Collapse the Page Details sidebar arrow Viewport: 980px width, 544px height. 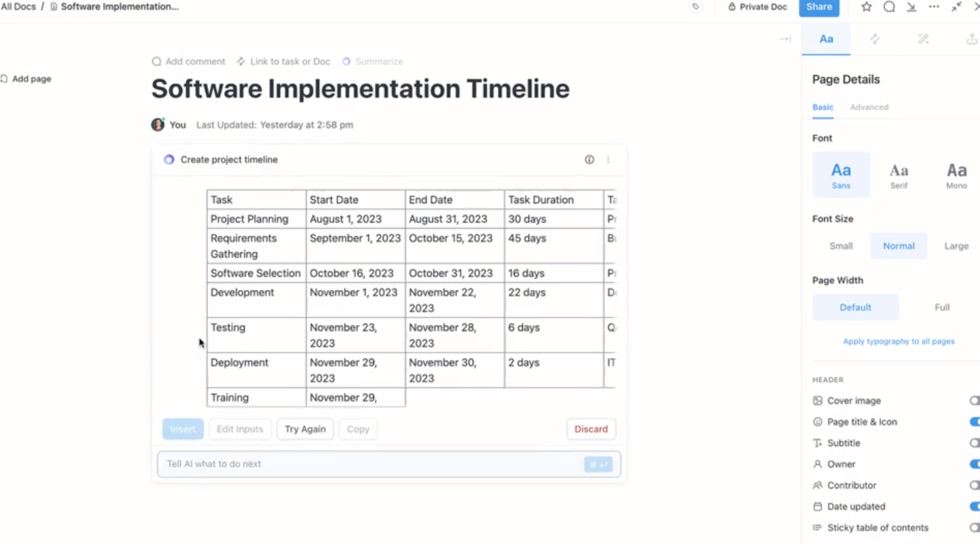pyautogui.click(x=785, y=39)
